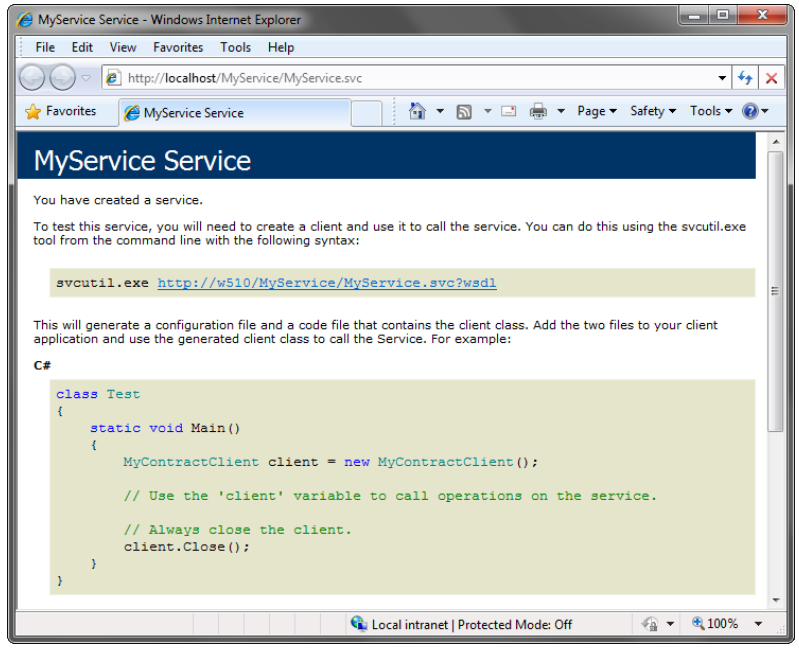
Task: Click the Forward navigation arrow button
Action: click(x=62, y=77)
